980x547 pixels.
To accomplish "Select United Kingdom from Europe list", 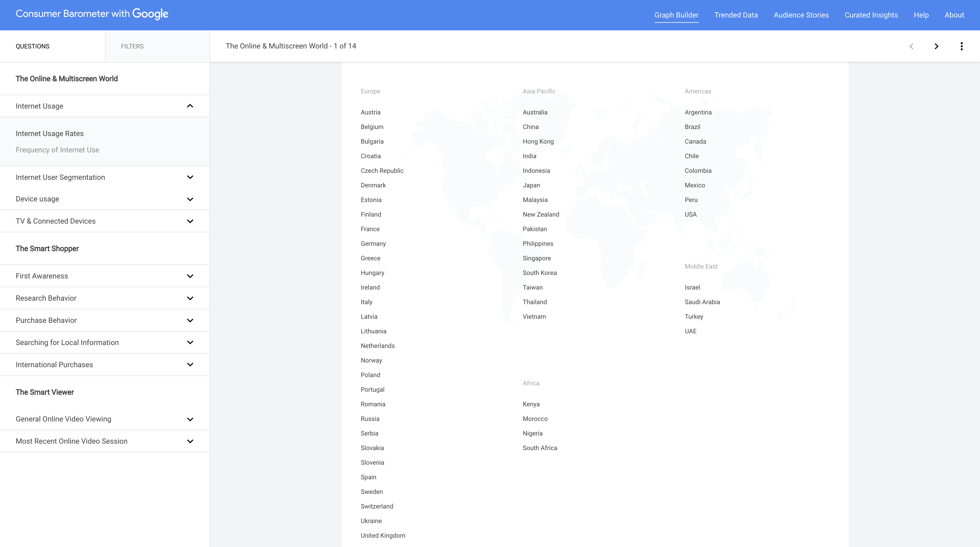I will 383,536.
